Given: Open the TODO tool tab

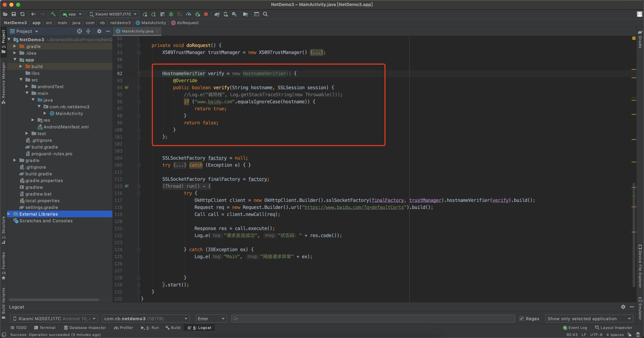Looking at the screenshot, I should click(x=19, y=327).
